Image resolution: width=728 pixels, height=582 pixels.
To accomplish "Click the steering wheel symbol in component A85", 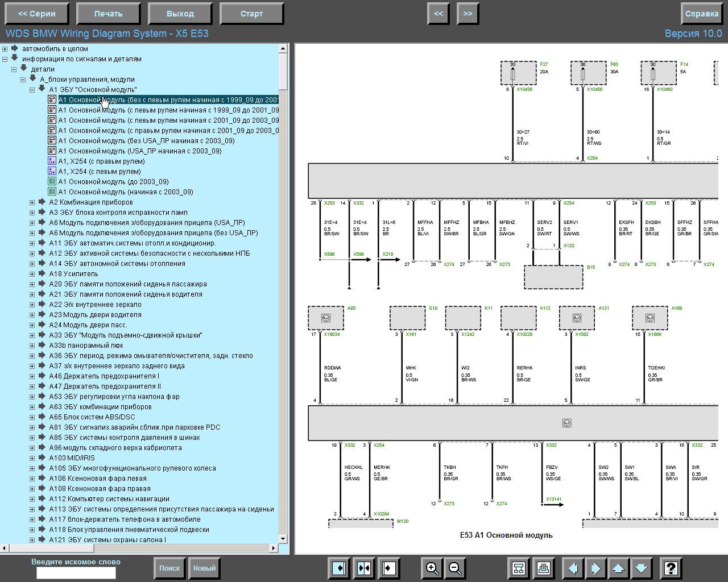I will 326,318.
